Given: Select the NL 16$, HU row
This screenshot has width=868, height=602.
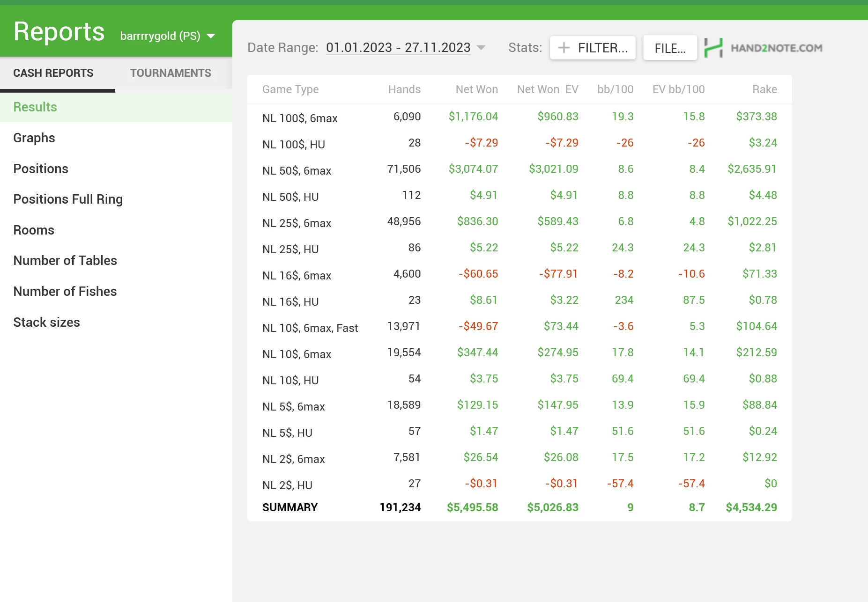Looking at the screenshot, I should pos(519,301).
